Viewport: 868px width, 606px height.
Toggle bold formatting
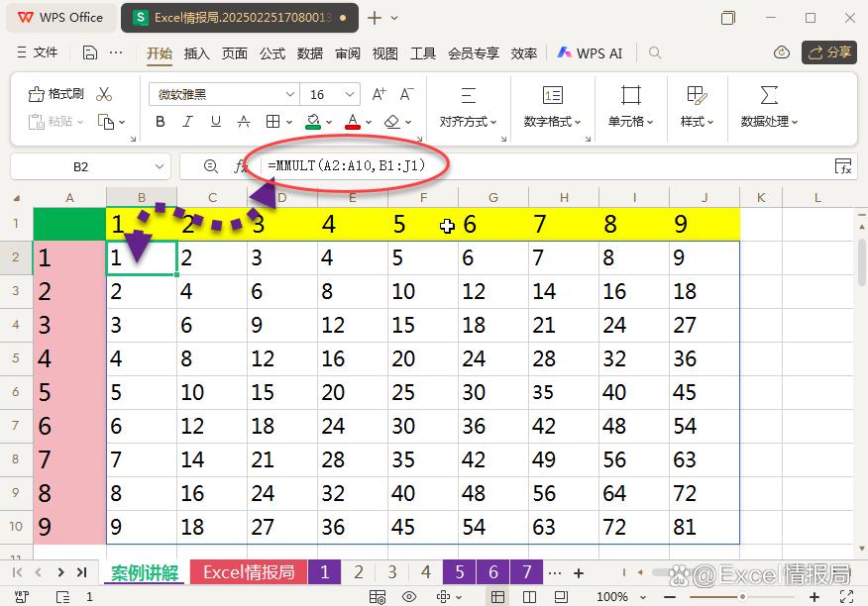(161, 121)
